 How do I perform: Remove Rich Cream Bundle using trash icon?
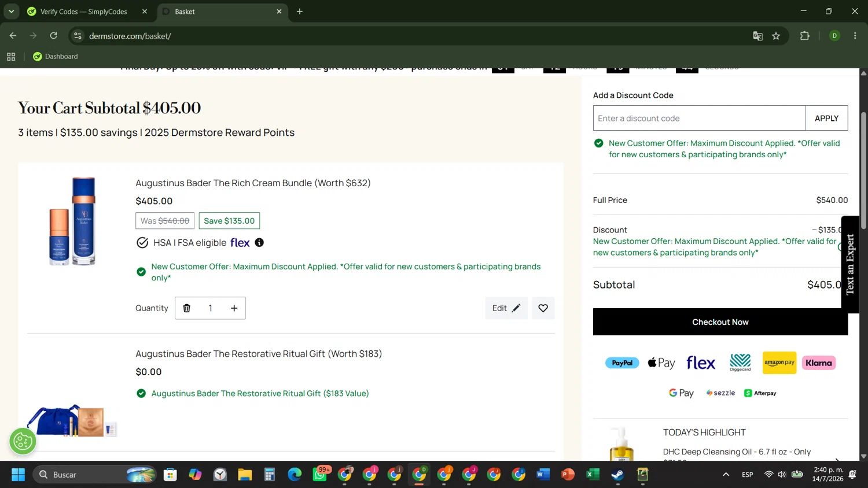[x=187, y=308]
